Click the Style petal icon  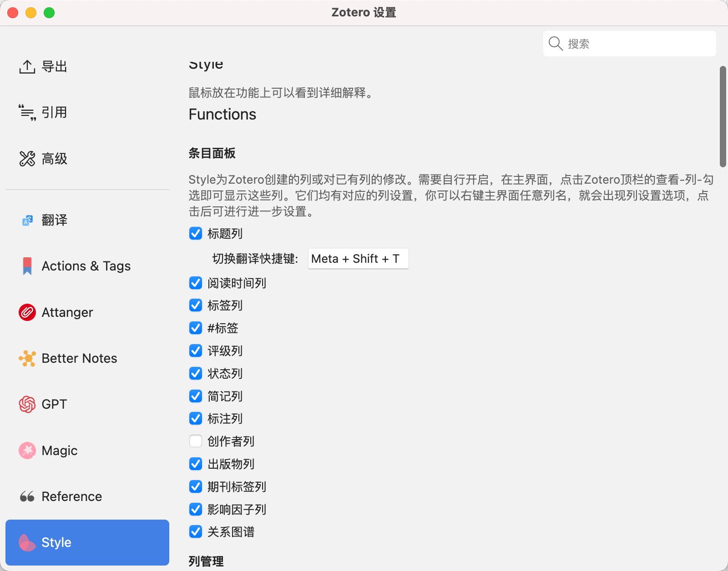tap(27, 542)
